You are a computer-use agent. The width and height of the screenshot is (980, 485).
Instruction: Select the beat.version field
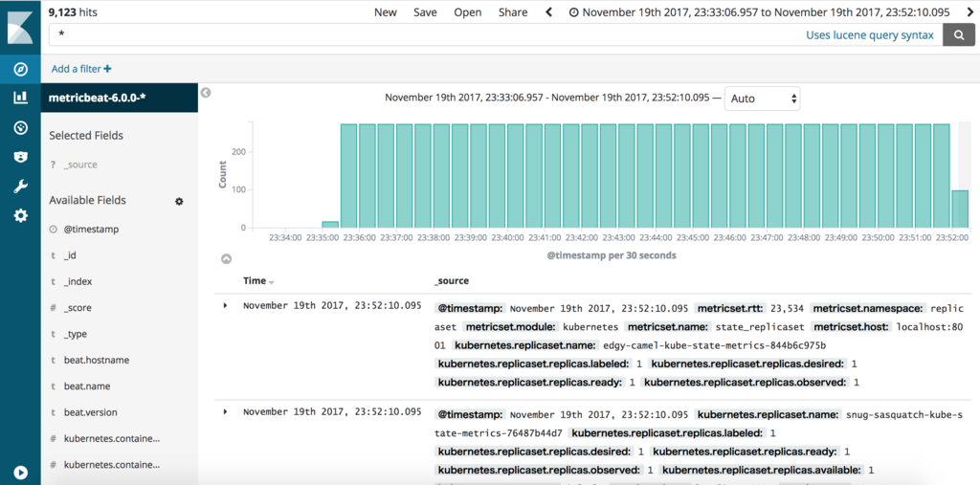(x=90, y=413)
